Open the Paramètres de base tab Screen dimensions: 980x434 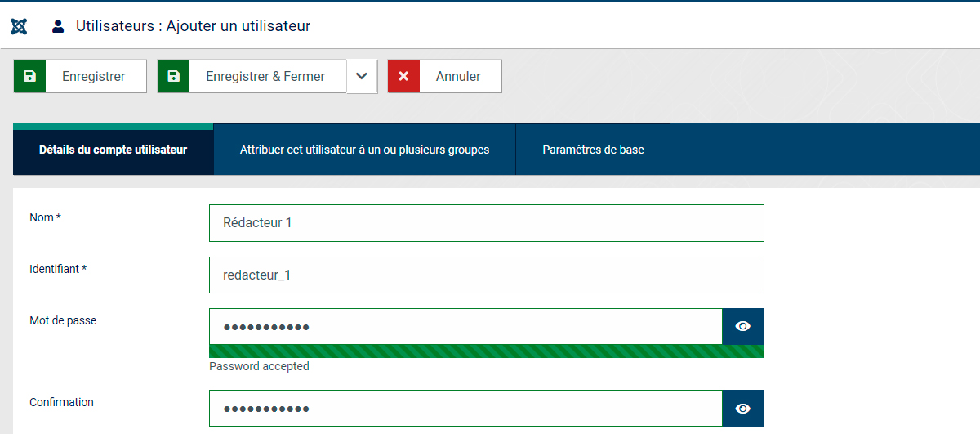pos(593,150)
